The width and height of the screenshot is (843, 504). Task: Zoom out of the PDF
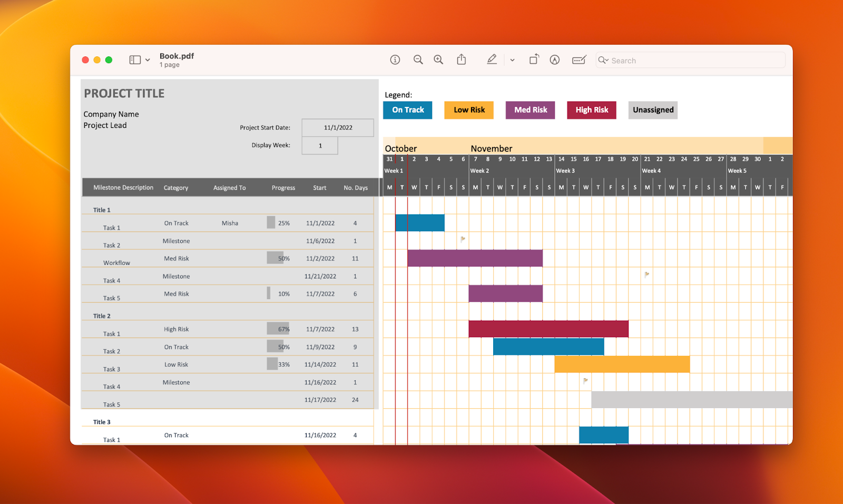418,60
